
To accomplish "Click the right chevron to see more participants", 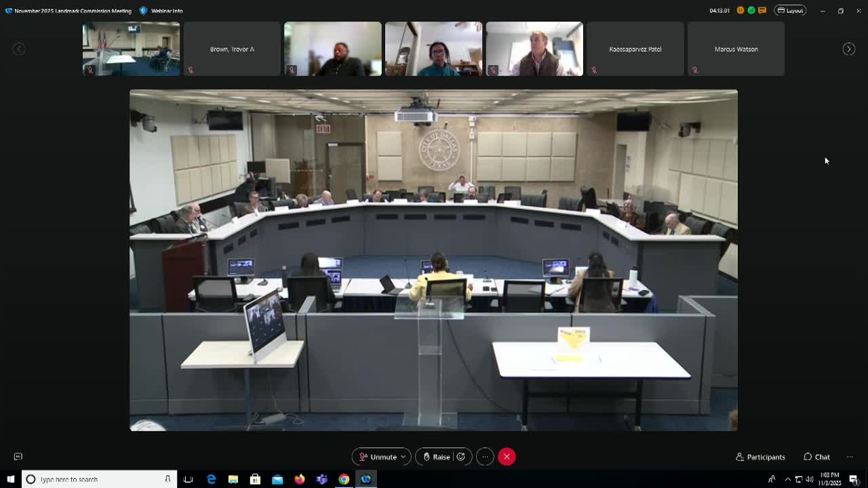I will [849, 49].
